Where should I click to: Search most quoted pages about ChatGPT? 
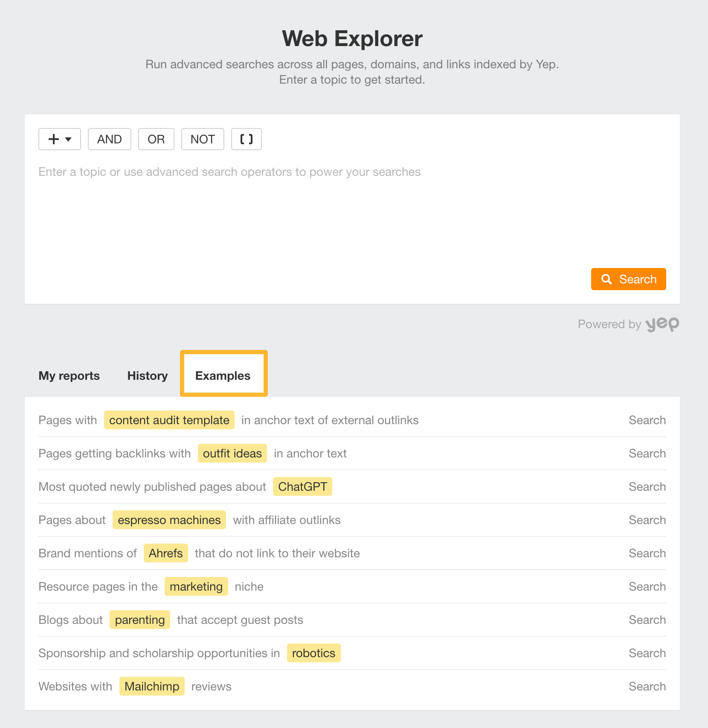(647, 486)
